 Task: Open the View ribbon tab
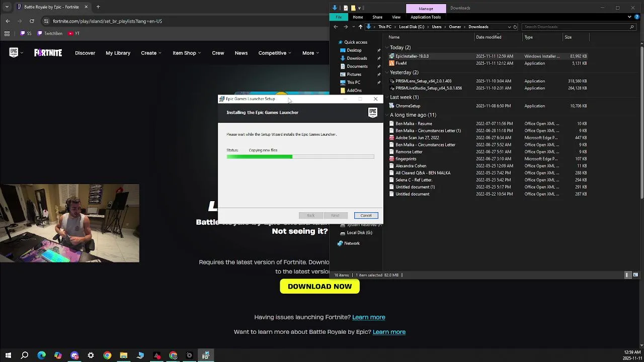click(x=396, y=17)
